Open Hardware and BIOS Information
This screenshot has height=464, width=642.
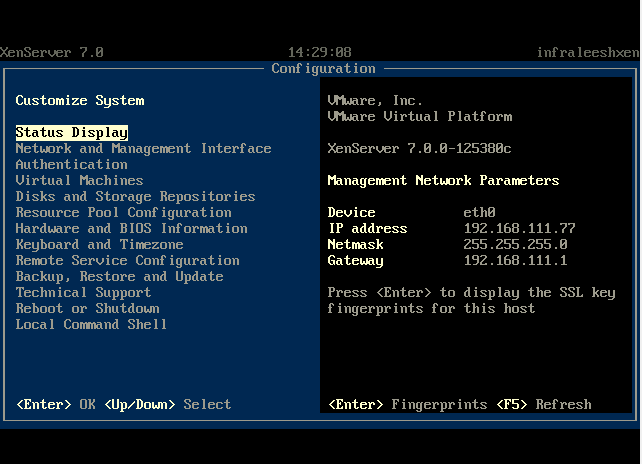131,229
